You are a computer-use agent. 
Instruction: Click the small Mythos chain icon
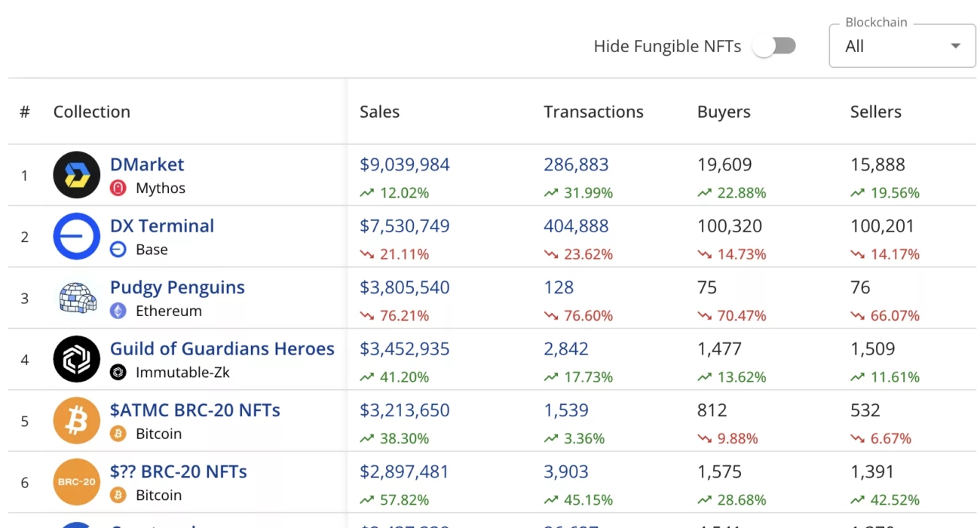point(118,188)
